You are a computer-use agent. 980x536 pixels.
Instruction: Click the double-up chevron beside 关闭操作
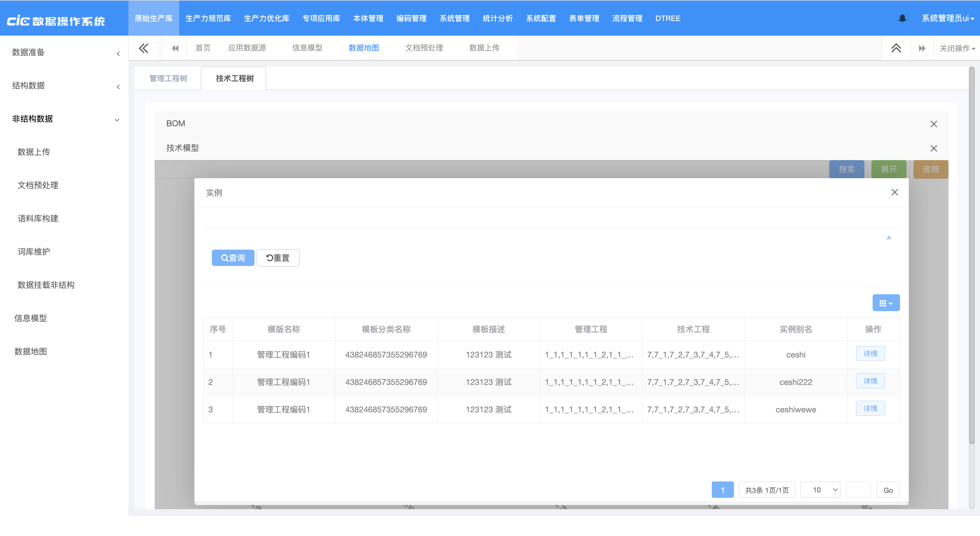click(x=896, y=48)
